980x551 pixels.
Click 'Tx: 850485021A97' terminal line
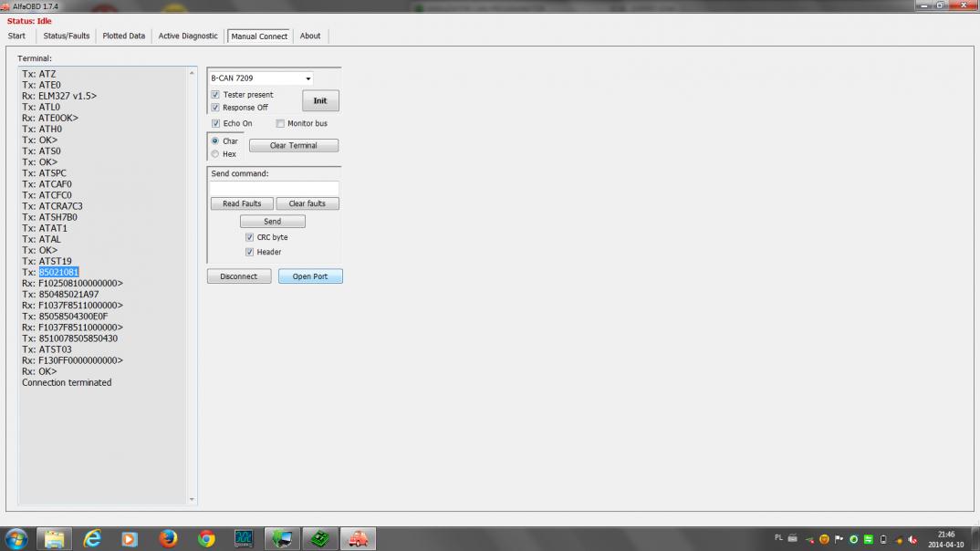coord(60,295)
